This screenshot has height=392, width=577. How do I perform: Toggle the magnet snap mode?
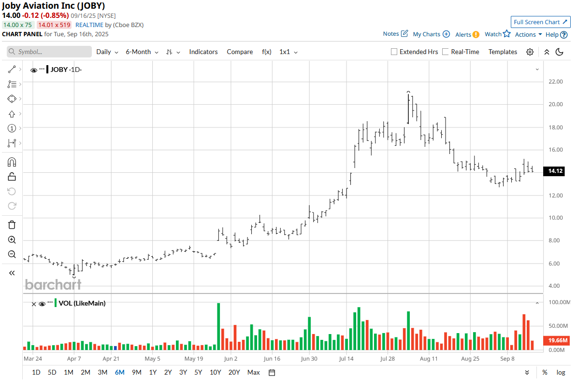coord(12,162)
